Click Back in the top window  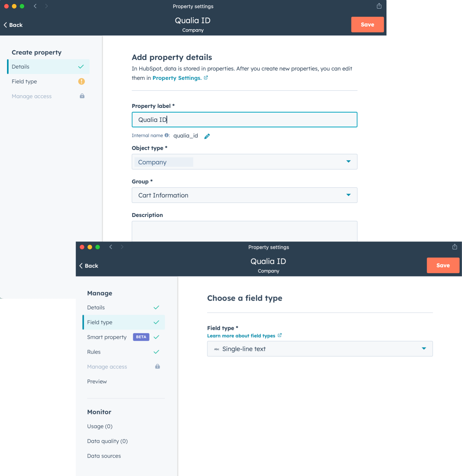pyautogui.click(x=13, y=25)
